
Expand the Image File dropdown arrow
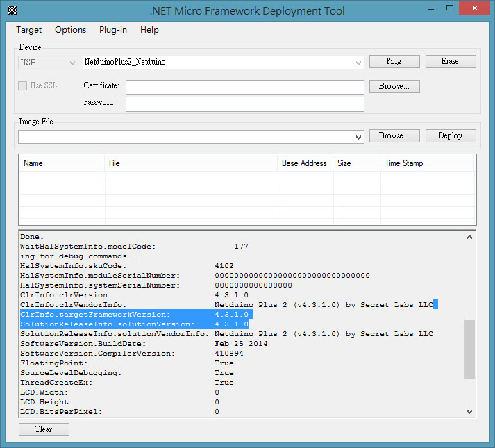(x=358, y=137)
